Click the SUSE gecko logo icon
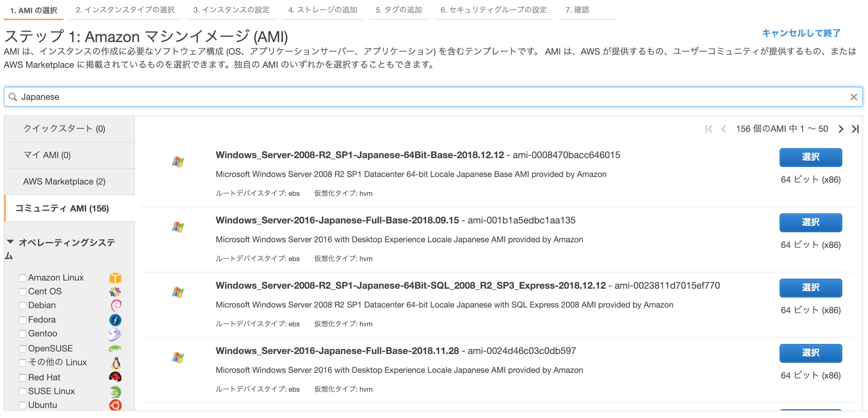The image size is (868, 418). coord(114,391)
